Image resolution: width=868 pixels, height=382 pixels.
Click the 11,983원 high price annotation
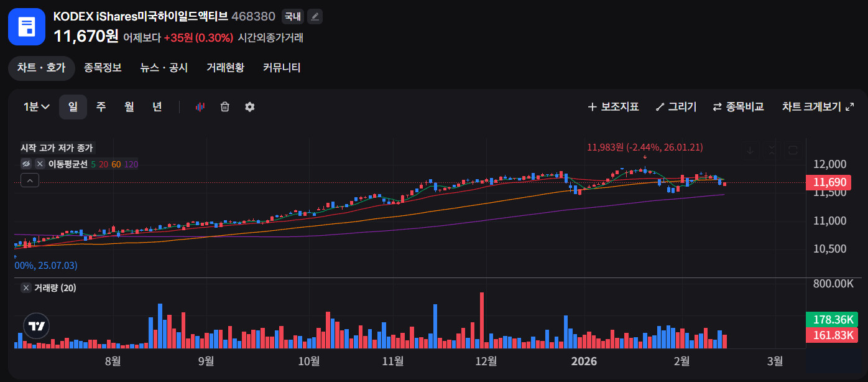pos(645,147)
